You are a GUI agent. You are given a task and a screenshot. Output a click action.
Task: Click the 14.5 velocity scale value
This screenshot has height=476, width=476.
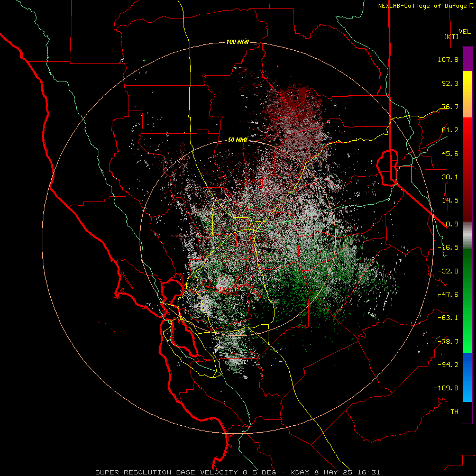[450, 200]
